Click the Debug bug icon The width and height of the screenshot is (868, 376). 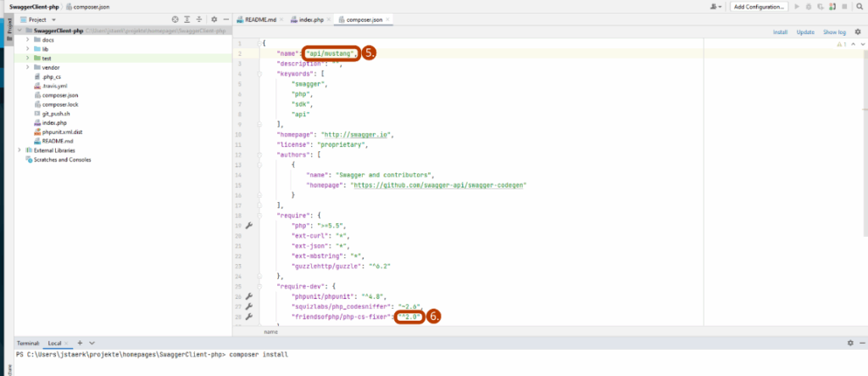coord(809,7)
